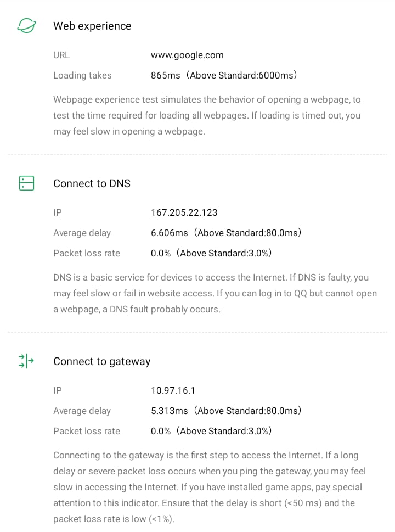Click the gateway connection description paragraph
The width and height of the screenshot is (395, 532).
(210, 487)
